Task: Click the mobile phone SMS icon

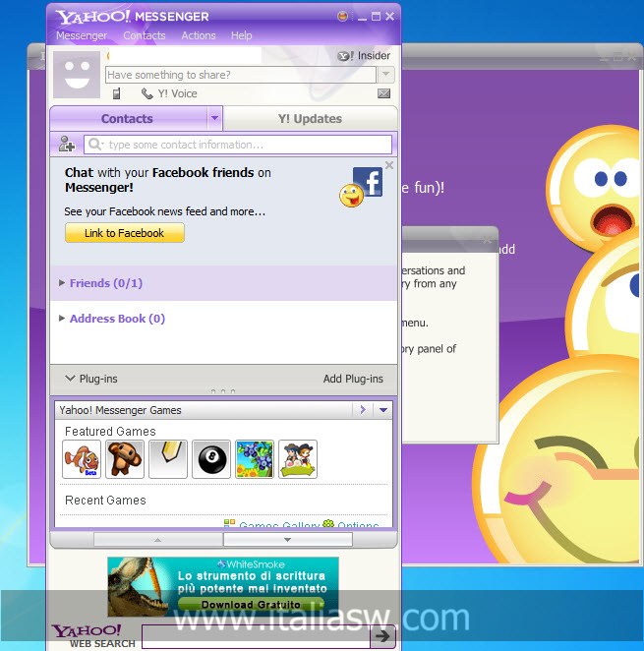Action: pyautogui.click(x=117, y=93)
